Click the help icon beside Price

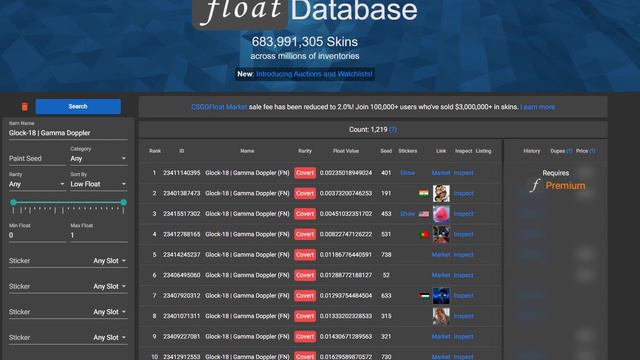[x=592, y=151]
